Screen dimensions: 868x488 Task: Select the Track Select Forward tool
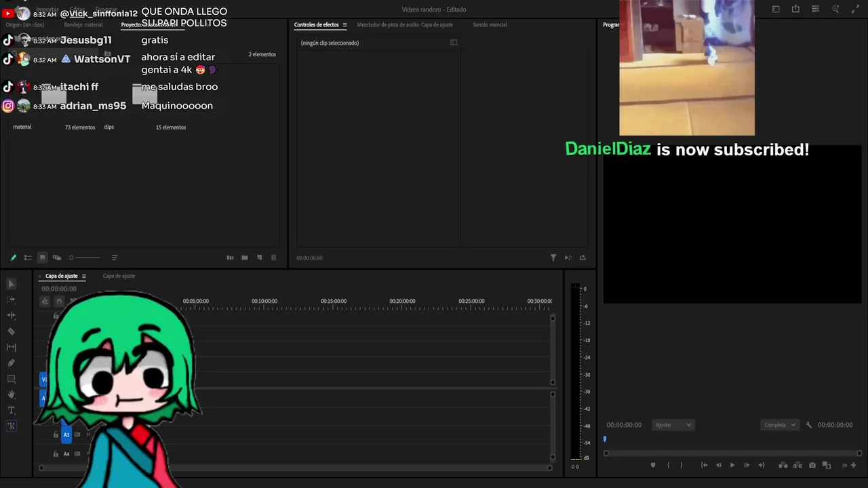[x=12, y=300]
